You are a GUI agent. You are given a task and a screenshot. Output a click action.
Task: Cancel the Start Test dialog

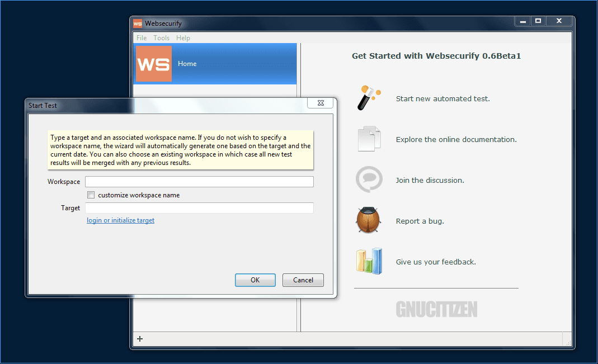click(303, 280)
